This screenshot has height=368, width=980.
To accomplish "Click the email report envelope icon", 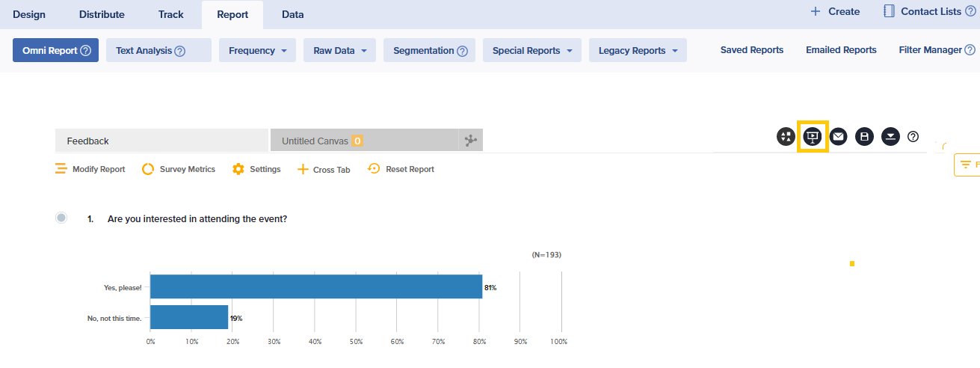I will (838, 137).
